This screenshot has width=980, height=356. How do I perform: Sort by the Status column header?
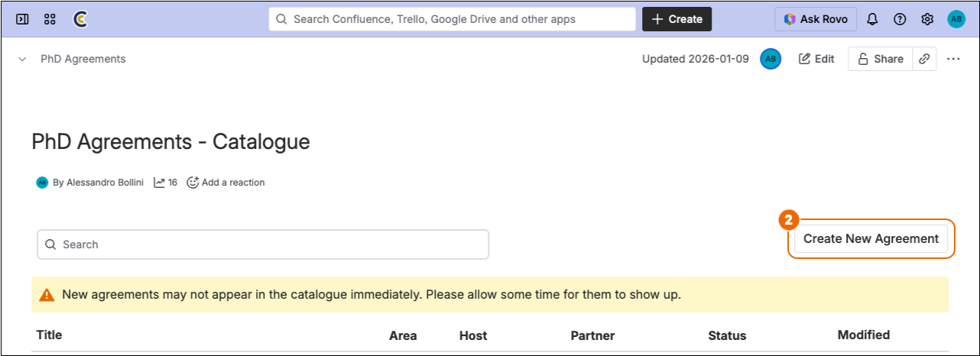tap(727, 335)
